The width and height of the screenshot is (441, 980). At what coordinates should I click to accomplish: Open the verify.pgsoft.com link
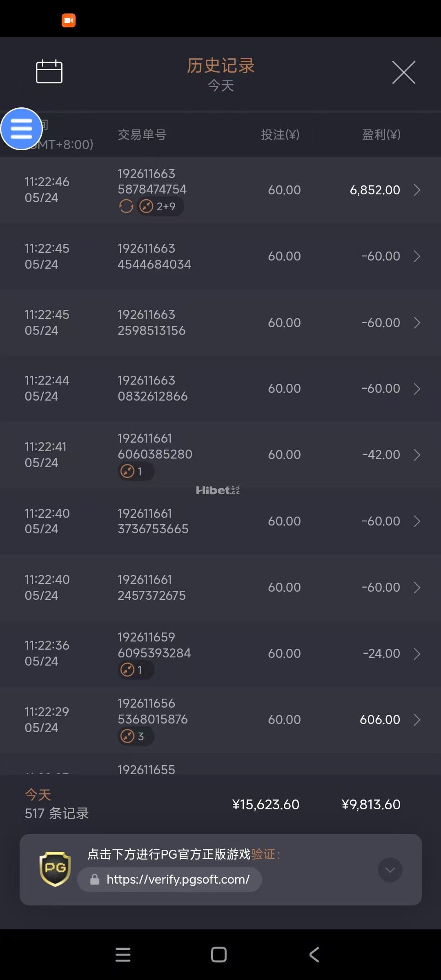(178, 879)
